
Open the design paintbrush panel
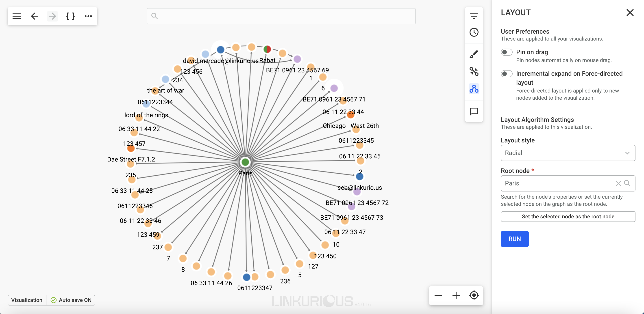pos(474,54)
